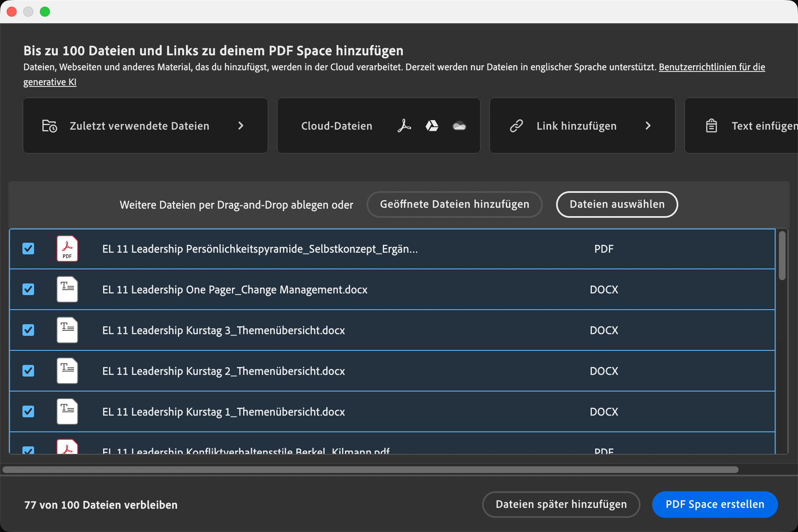Screen dimensions: 798x532
Task: Select the Kurstag 1_Themenübersicht.docx row
Action: click(223, 411)
